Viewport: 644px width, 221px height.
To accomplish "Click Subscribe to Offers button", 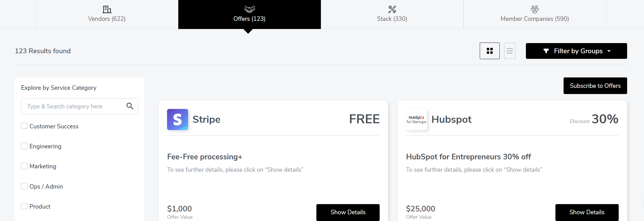I will coord(595,86).
